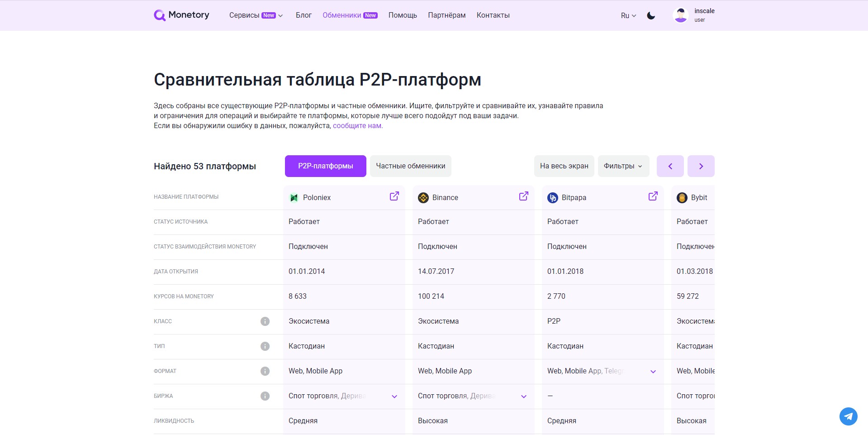The width and height of the screenshot is (868, 435).
Task: Click Poloniex rates count 8 633
Action: 298,296
